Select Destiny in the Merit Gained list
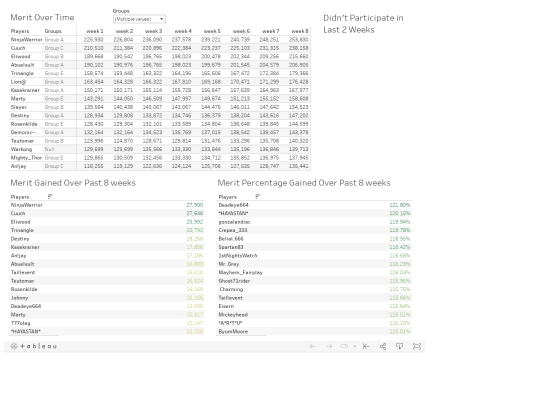This screenshot has width=540, height=405. 20,239
